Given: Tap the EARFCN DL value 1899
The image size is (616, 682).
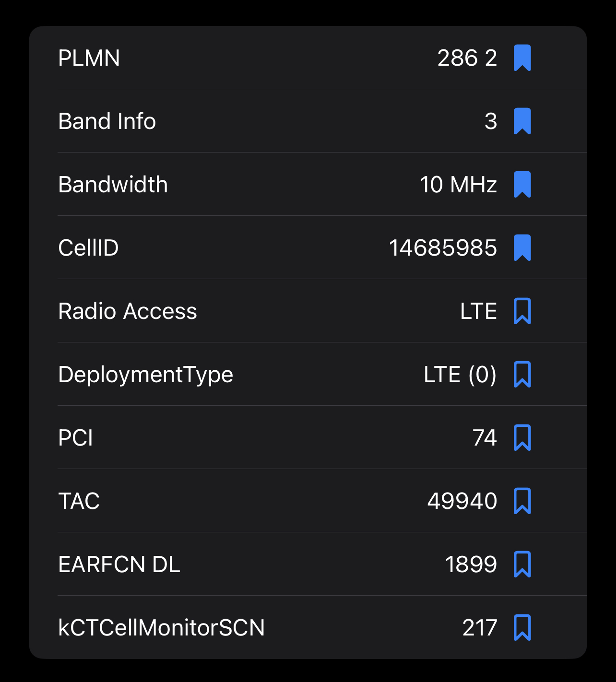Looking at the screenshot, I should click(471, 564).
